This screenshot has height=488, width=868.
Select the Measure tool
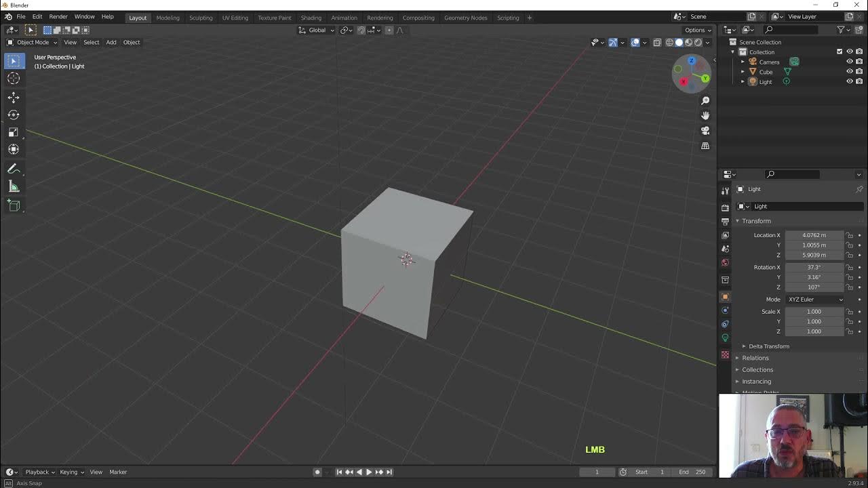(x=14, y=186)
